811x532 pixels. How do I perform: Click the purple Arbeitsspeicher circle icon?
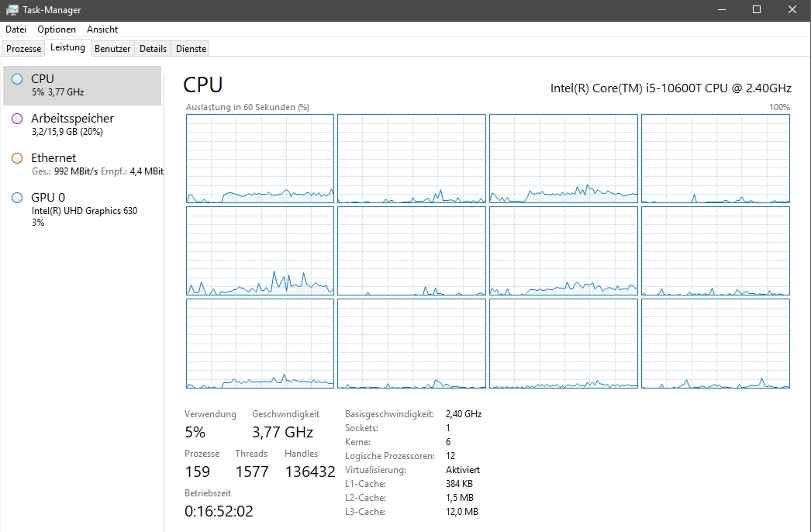(17, 119)
